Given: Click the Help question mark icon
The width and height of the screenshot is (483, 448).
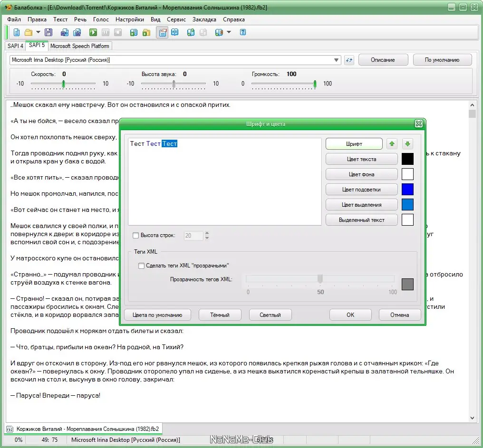Looking at the screenshot, I should click(x=243, y=32).
